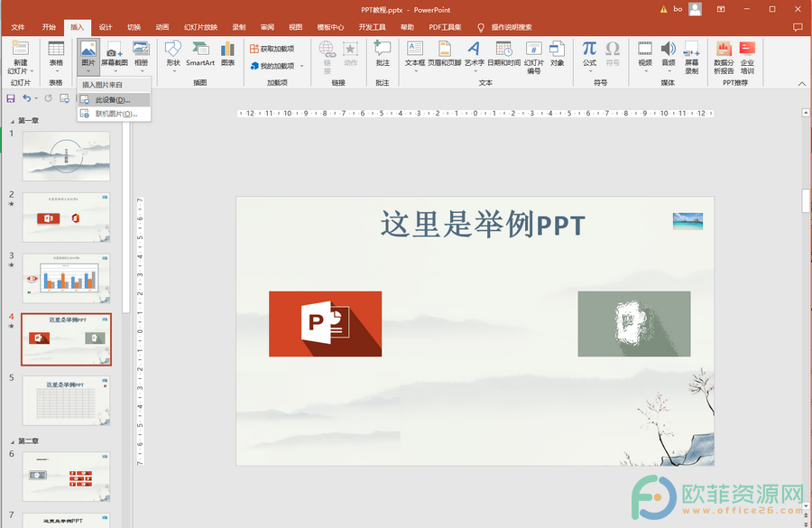The height and width of the screenshot is (528, 812).
Task: Open Enterprise Training (企业培训)
Action: (747, 58)
